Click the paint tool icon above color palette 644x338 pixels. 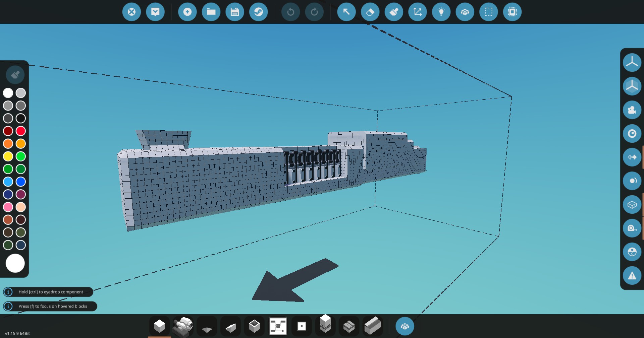[x=15, y=74]
